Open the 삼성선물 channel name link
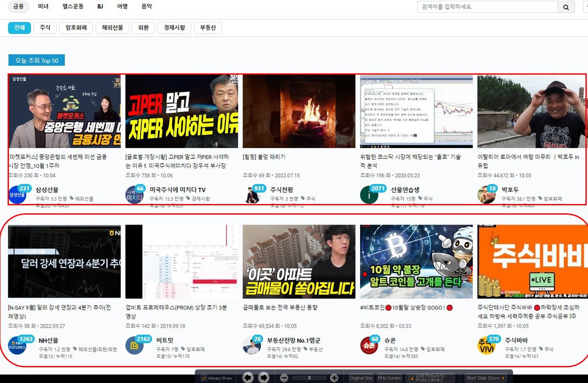Screen dimensions: 588x383 47,190
